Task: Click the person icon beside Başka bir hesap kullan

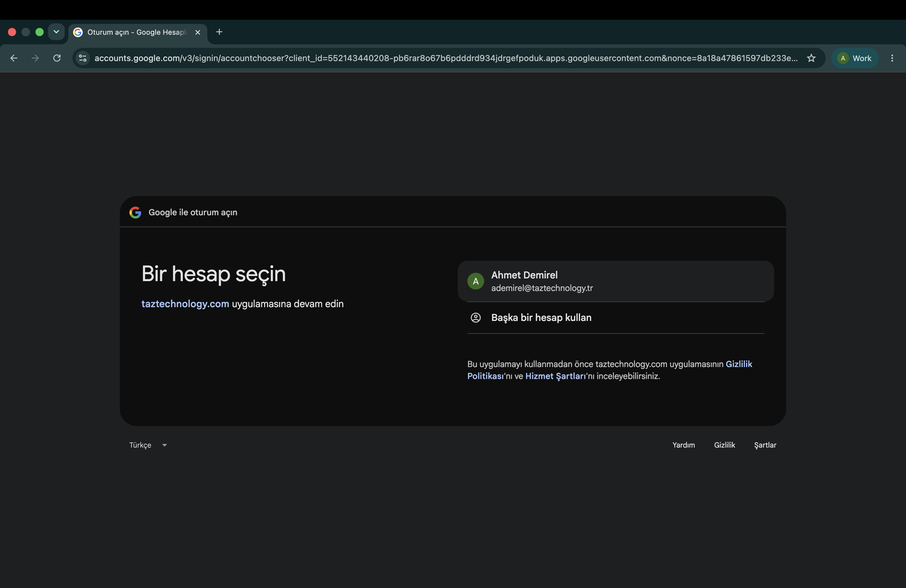Action: click(475, 318)
